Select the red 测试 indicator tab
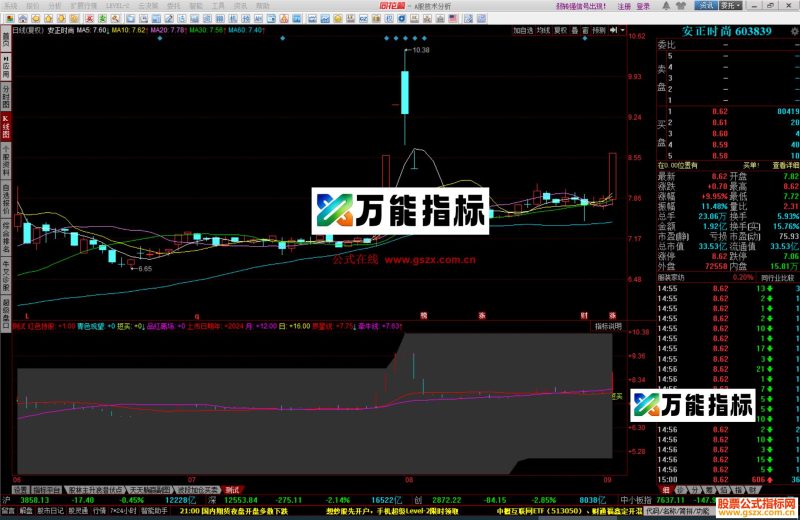 click(232, 489)
